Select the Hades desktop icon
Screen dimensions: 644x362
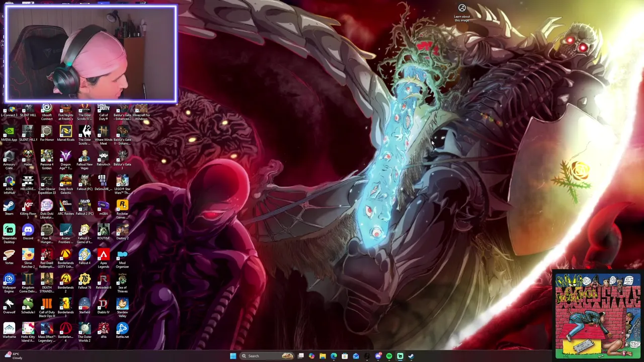coord(28,158)
